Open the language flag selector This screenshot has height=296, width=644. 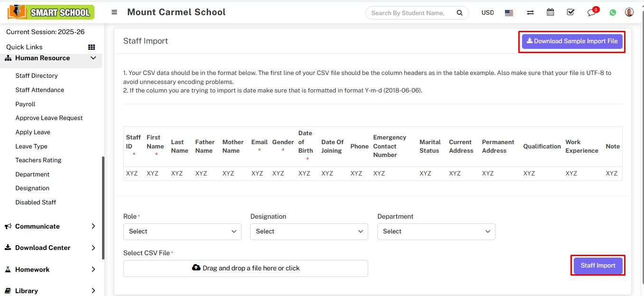coord(509,13)
